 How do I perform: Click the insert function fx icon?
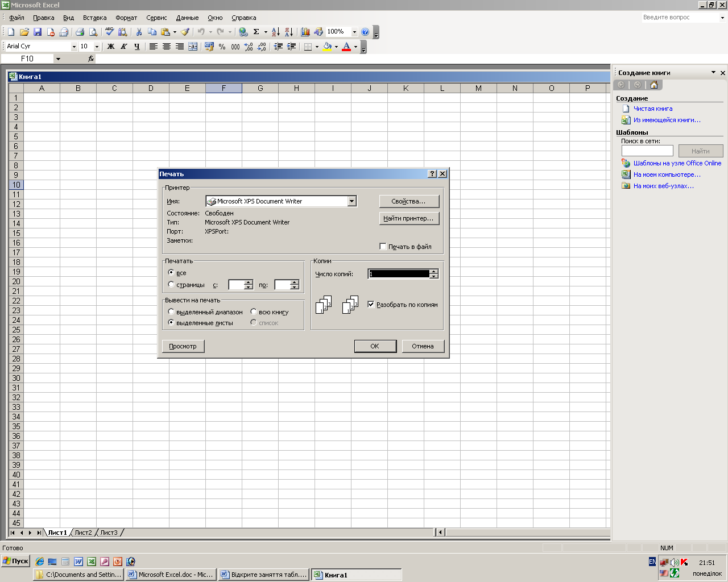pos(91,59)
